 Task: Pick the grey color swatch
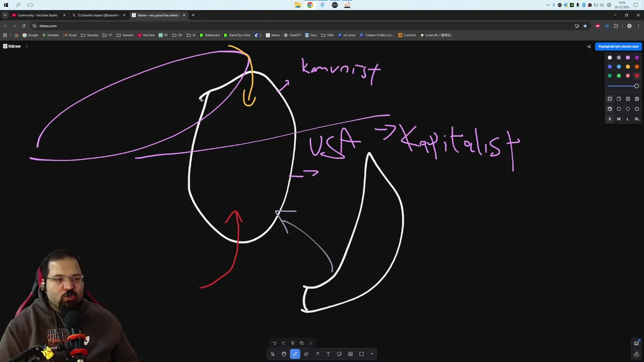coord(619,58)
